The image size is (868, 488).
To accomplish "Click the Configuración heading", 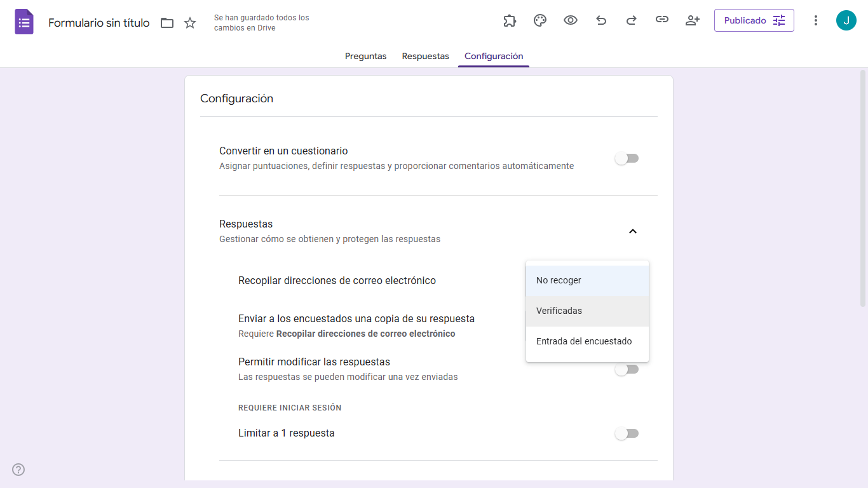I will click(236, 98).
